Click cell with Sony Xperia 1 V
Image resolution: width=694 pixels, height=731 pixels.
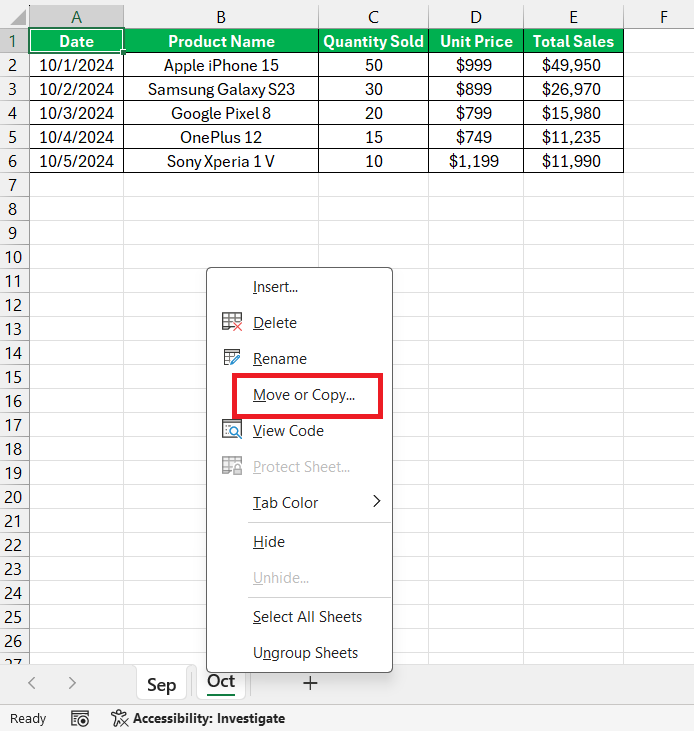click(x=221, y=161)
